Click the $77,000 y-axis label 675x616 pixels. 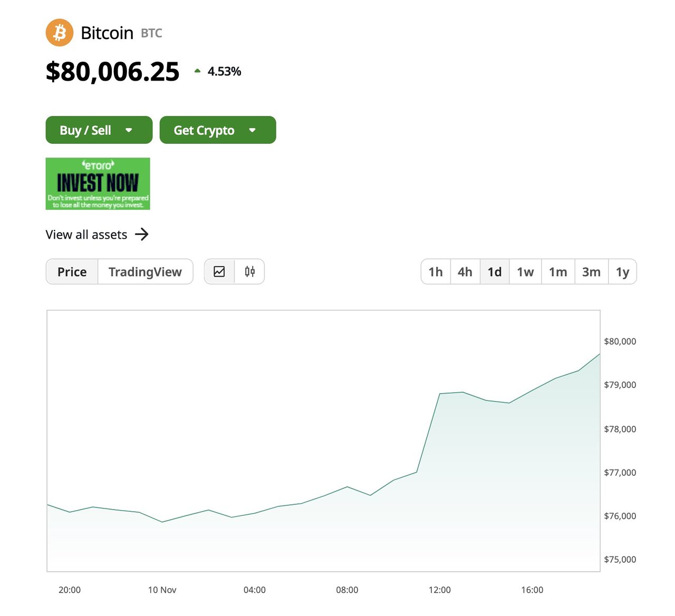click(620, 472)
